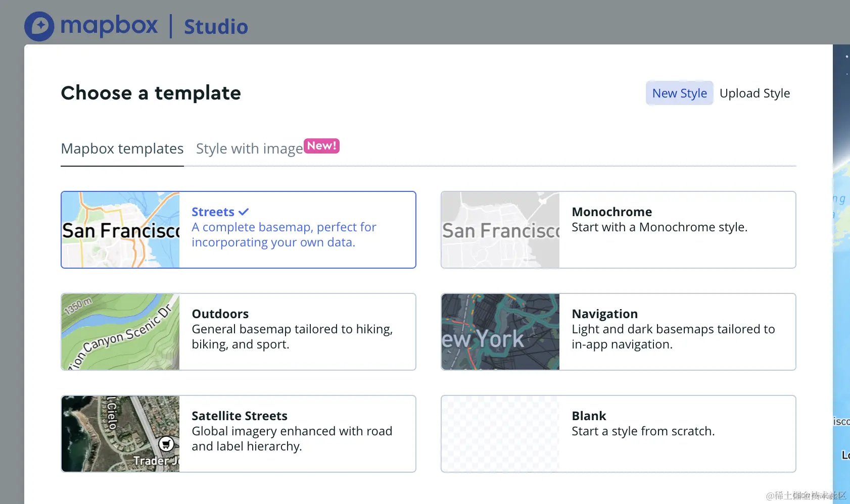Screen dimensions: 850x504
Task: Open the Mapbox templates tab
Action: click(122, 149)
